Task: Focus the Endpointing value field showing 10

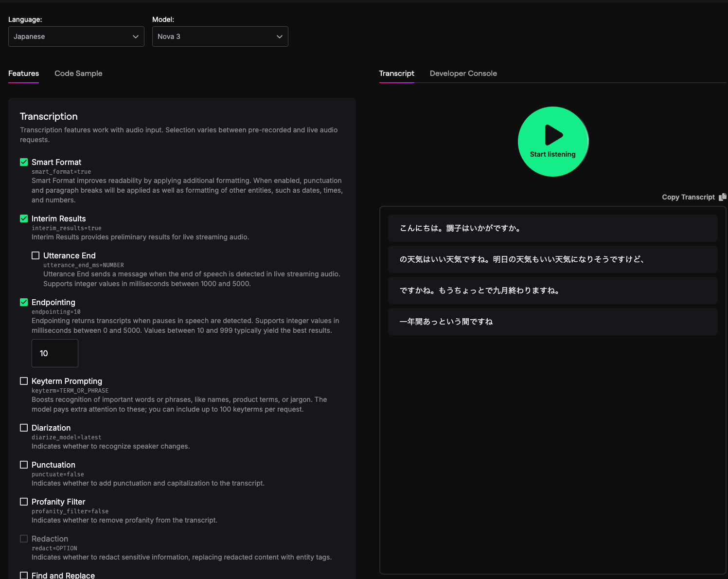Action: click(55, 353)
